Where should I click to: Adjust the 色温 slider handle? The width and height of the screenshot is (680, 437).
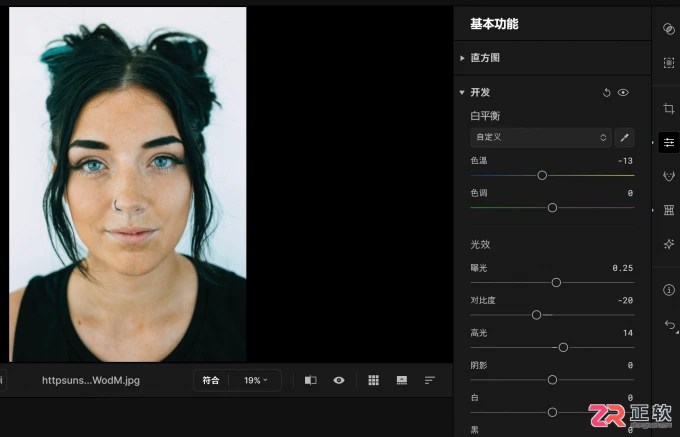(x=542, y=175)
